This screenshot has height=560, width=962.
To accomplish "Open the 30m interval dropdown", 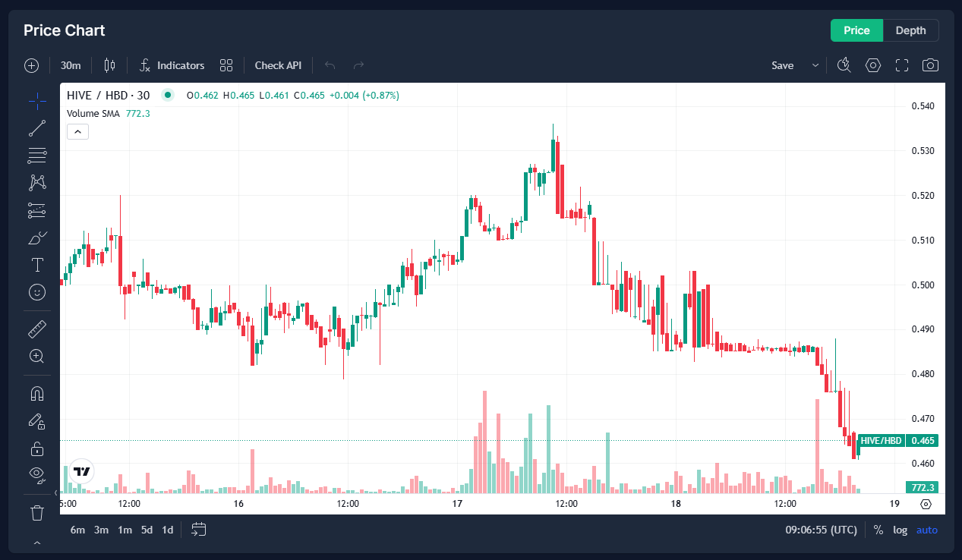I will (x=71, y=65).
